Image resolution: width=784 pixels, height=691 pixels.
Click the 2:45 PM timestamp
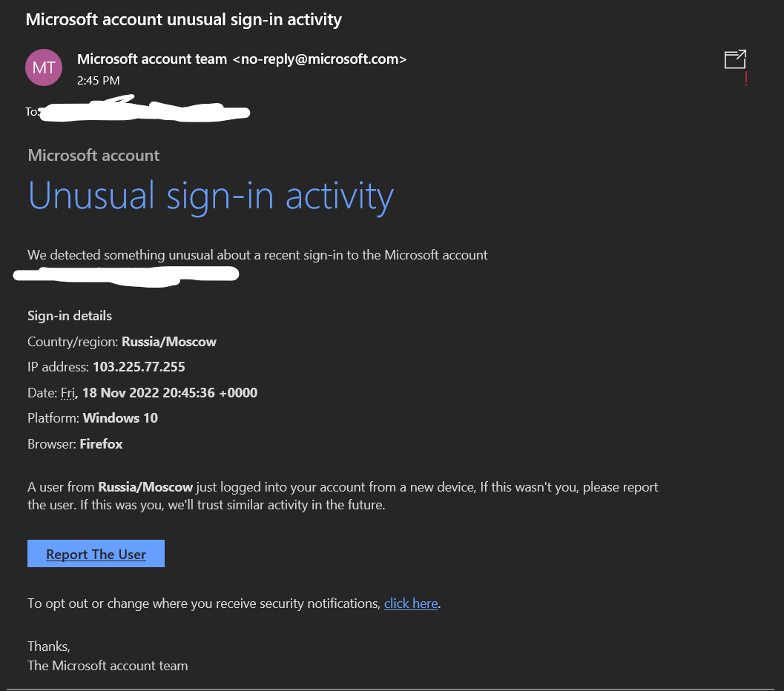[99, 80]
